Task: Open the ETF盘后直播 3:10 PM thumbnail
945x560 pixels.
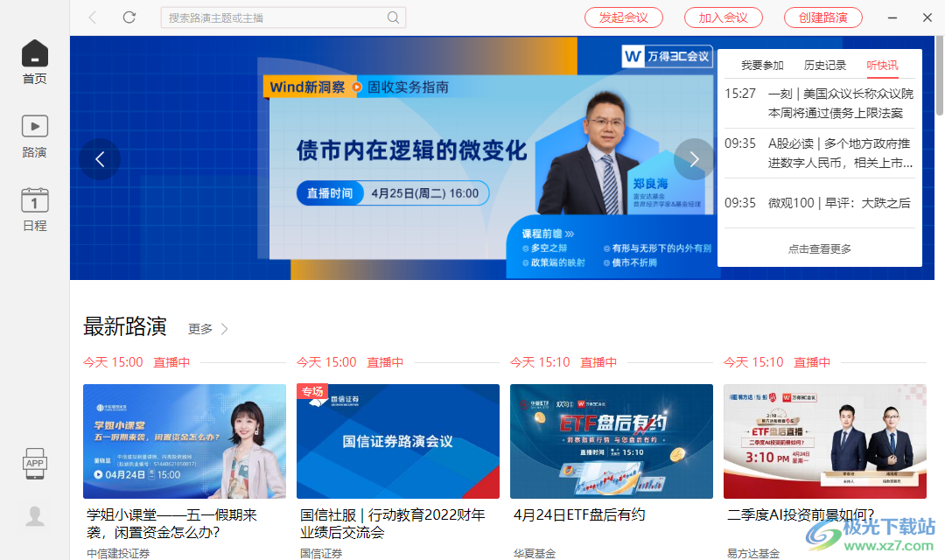Action: (x=824, y=441)
